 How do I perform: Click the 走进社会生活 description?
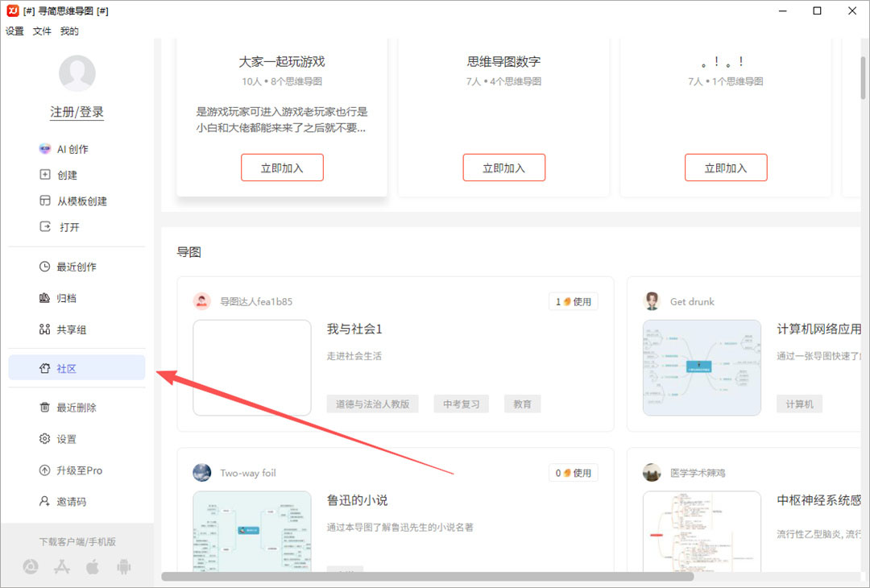coord(354,355)
